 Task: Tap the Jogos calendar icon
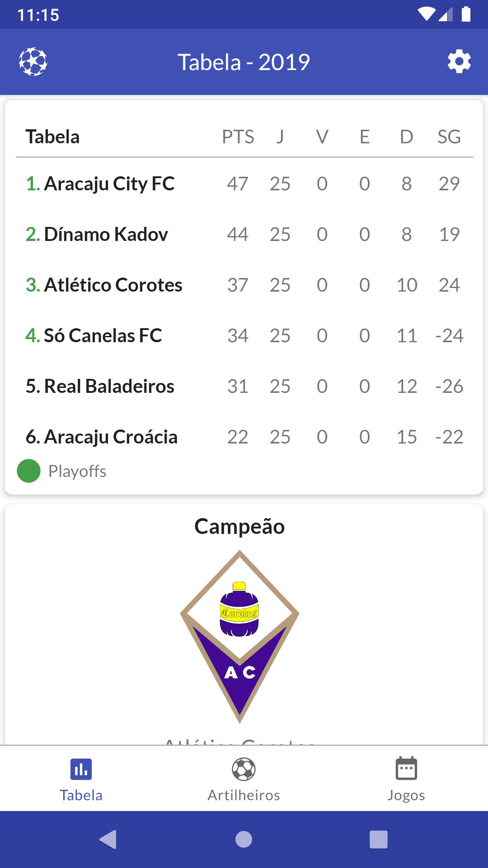pyautogui.click(x=406, y=768)
